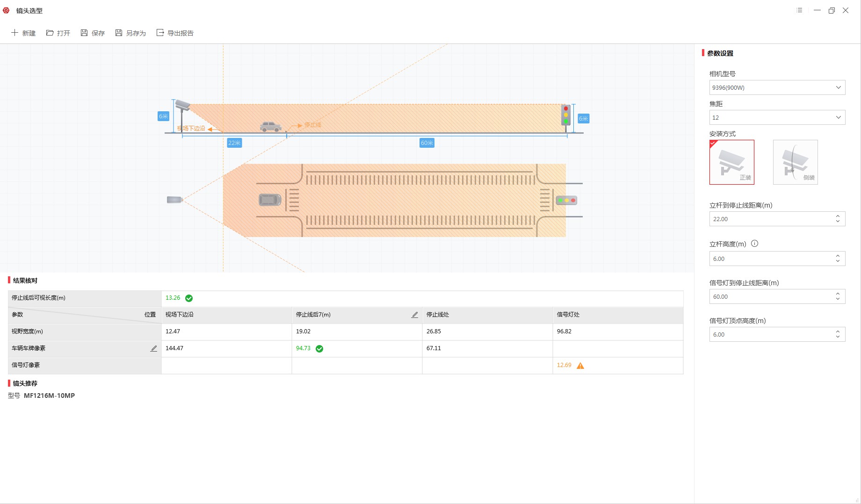Viewport: 861px width, 504px height.
Task: Click the 新建 (New) toolbar button
Action: click(x=23, y=33)
